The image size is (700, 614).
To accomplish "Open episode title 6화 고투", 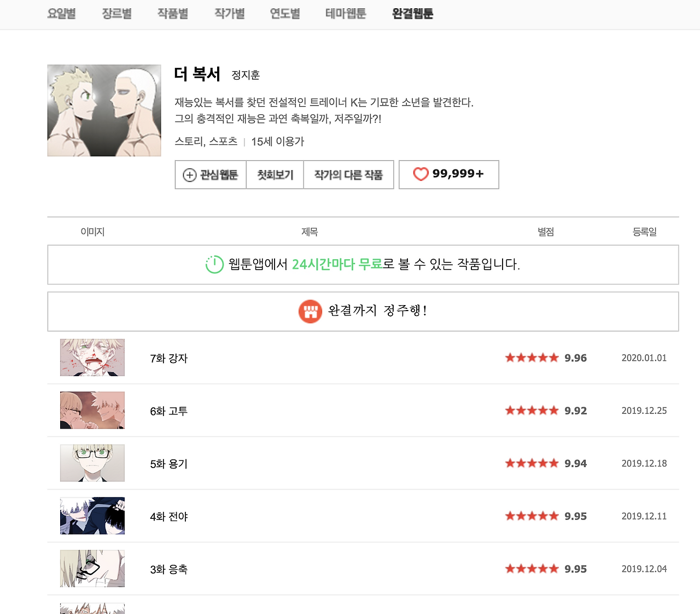I will [169, 411].
